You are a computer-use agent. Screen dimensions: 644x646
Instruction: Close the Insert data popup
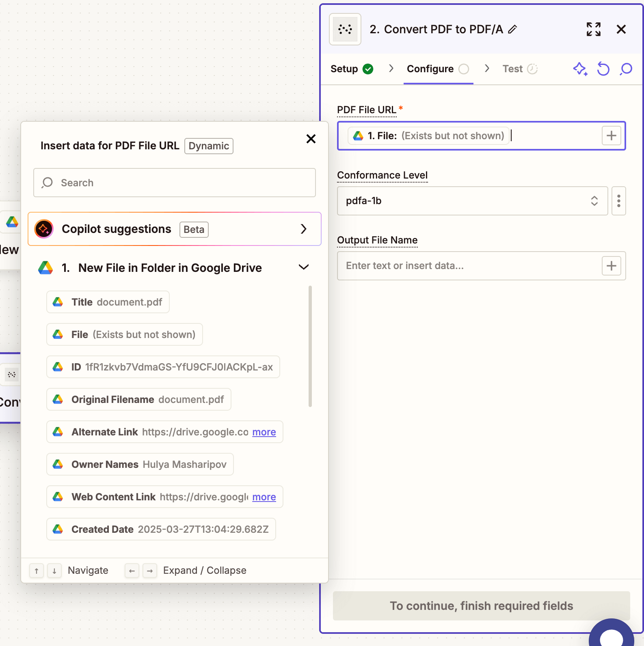tap(311, 139)
